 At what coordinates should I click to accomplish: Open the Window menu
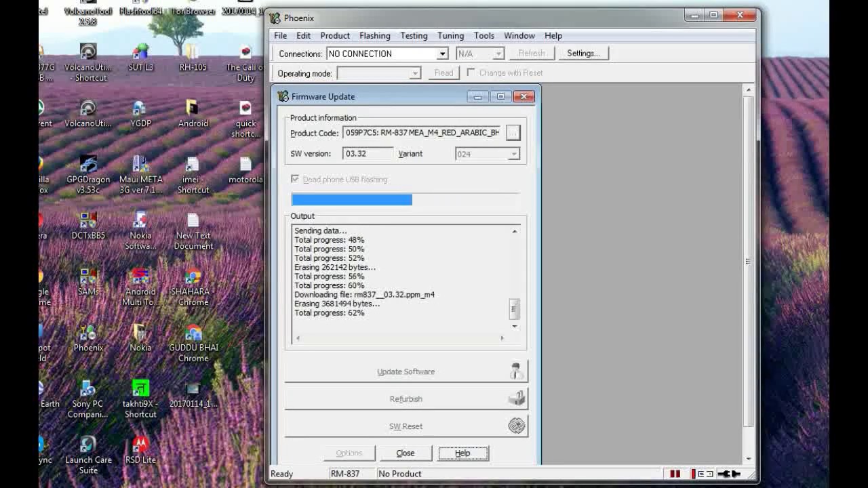[x=519, y=35]
